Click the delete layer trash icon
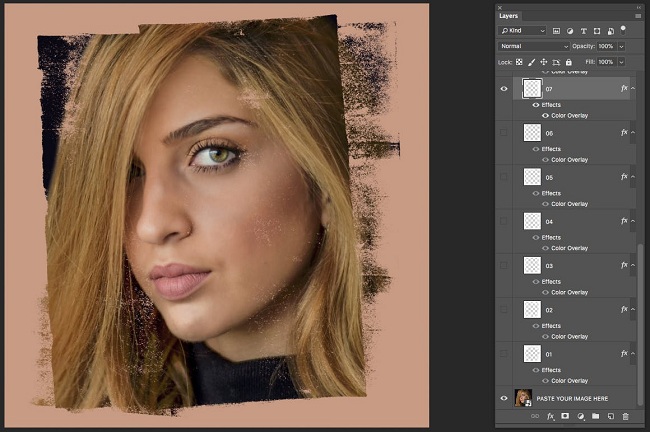Viewport: 650px width, 432px height. click(x=626, y=415)
